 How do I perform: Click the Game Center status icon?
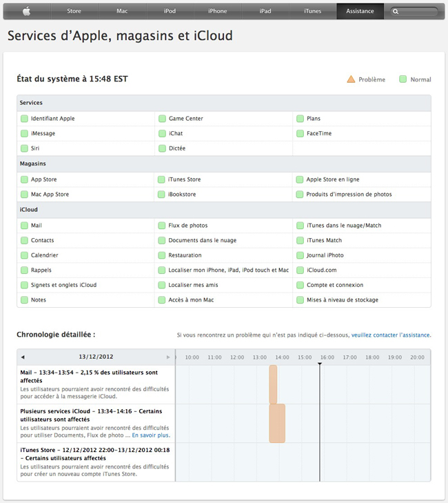[162, 119]
